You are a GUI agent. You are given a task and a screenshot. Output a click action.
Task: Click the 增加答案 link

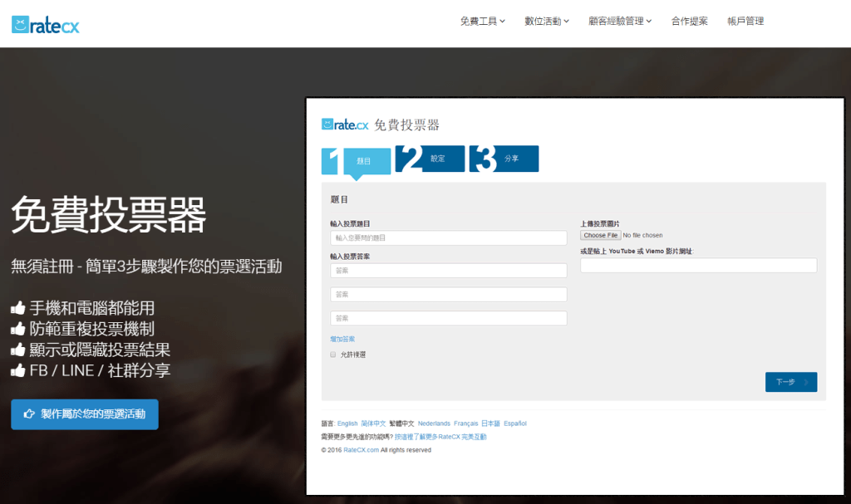342,339
